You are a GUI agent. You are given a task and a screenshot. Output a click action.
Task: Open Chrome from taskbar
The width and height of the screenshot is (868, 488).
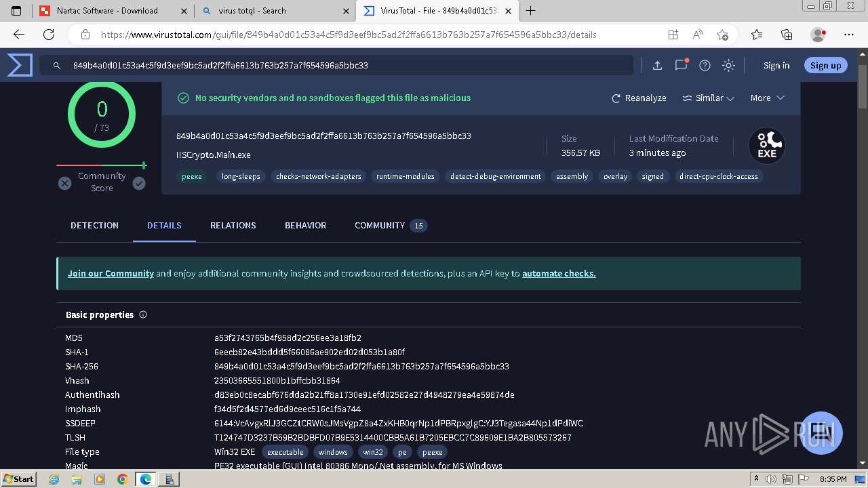pyautogui.click(x=122, y=479)
